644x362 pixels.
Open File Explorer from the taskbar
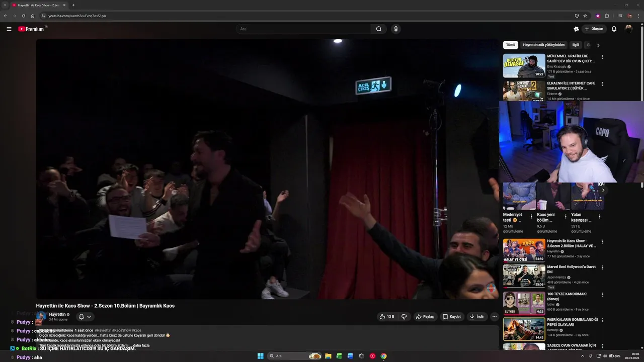328,356
